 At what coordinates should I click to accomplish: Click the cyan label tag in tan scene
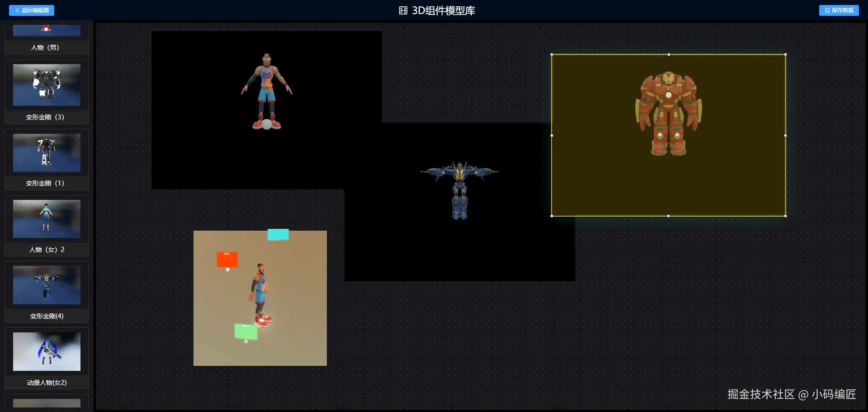[x=278, y=234]
